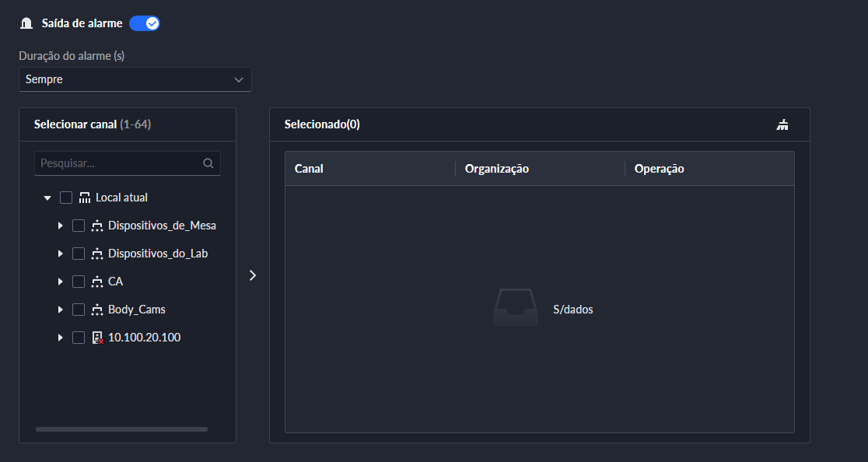This screenshot has height=462, width=868.
Task: Open the Duração do alarme dropdown
Action: [135, 79]
